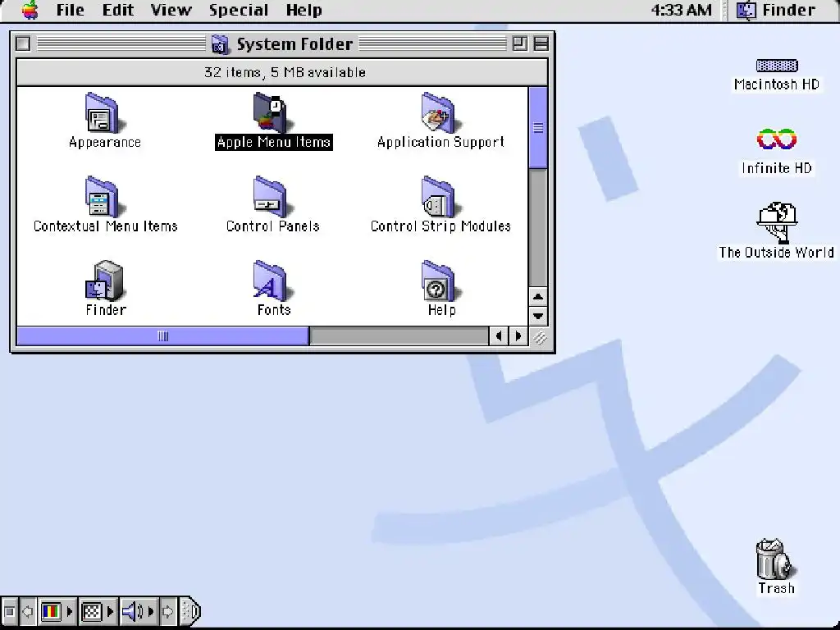The height and width of the screenshot is (630, 840).
Task: Click the vertical scrollbar down arrow
Action: click(x=538, y=316)
